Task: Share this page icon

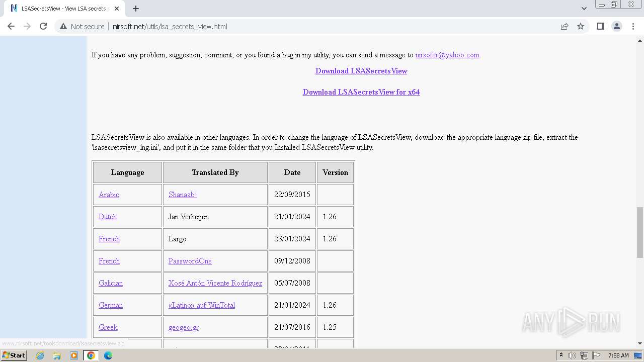Action: click(565, 26)
